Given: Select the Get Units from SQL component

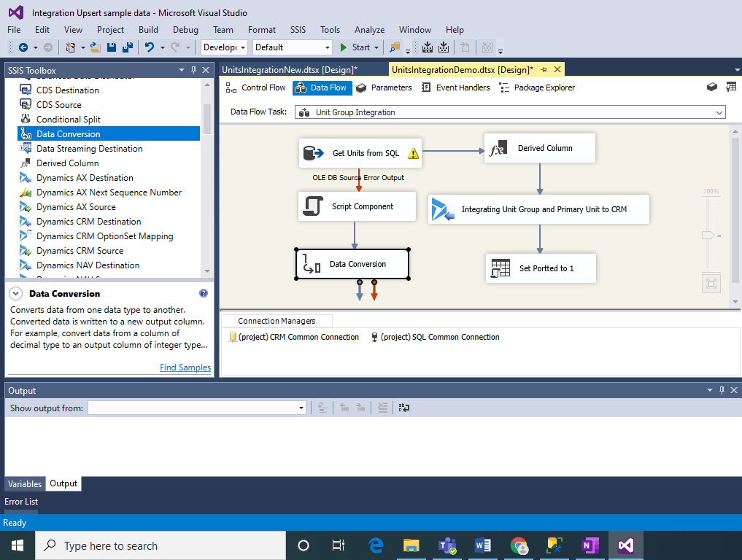Looking at the screenshot, I should (360, 153).
